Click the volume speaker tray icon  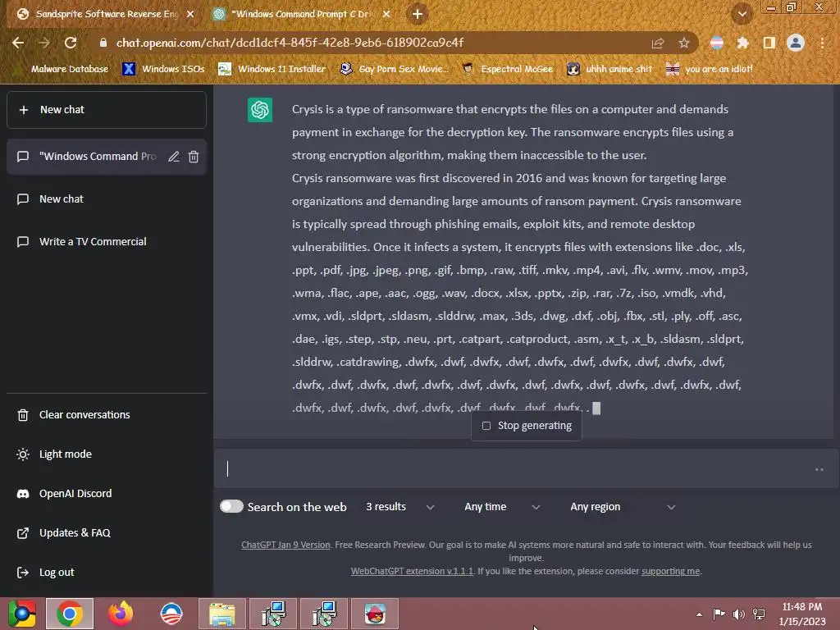point(739,614)
